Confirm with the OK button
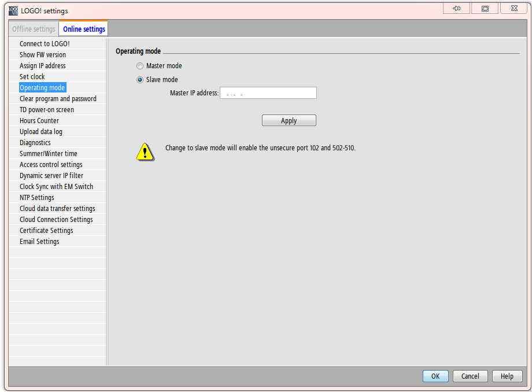The image size is (532, 392). point(435,376)
